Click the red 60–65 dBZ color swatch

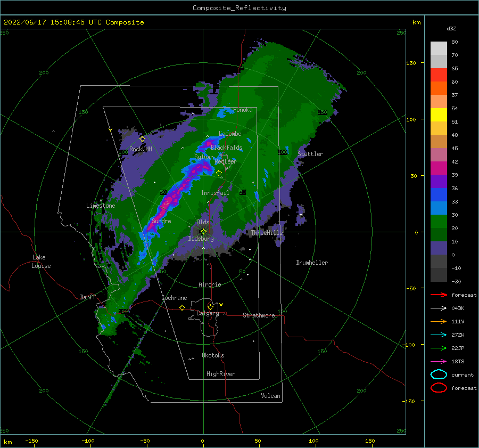(439, 75)
